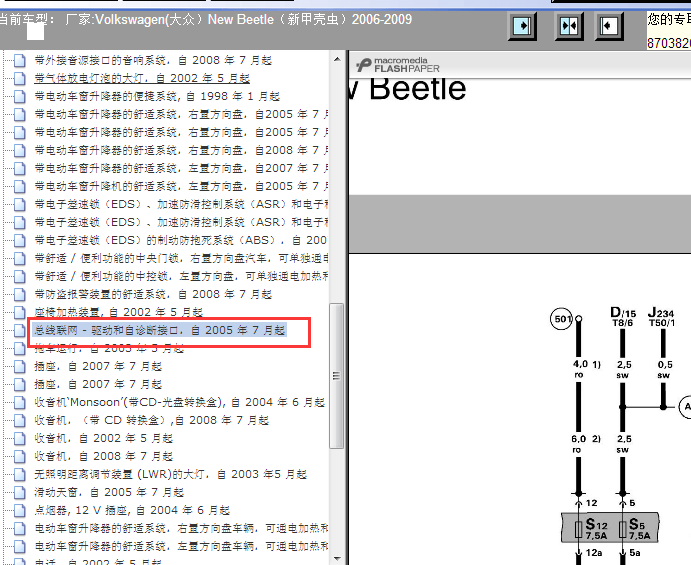The width and height of the screenshot is (691, 565).
Task: Select 总线联网 - 驱动和自诊断接口, 自 2005 年 7 月起
Action: click(160, 330)
